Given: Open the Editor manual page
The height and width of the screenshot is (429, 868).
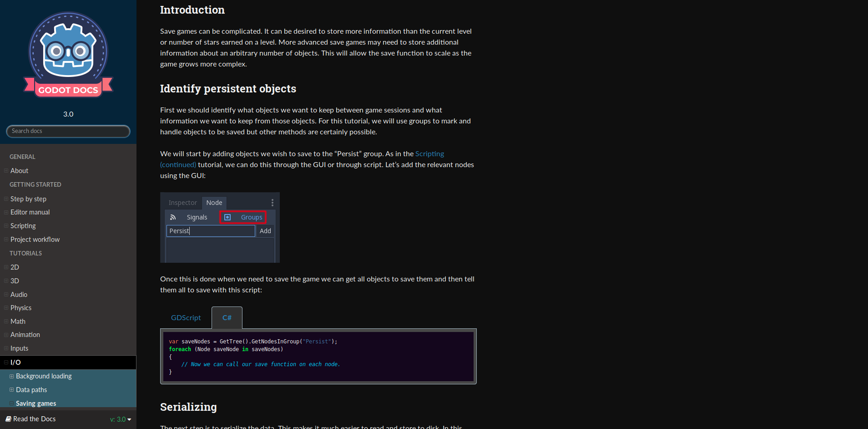Looking at the screenshot, I should tap(30, 212).
